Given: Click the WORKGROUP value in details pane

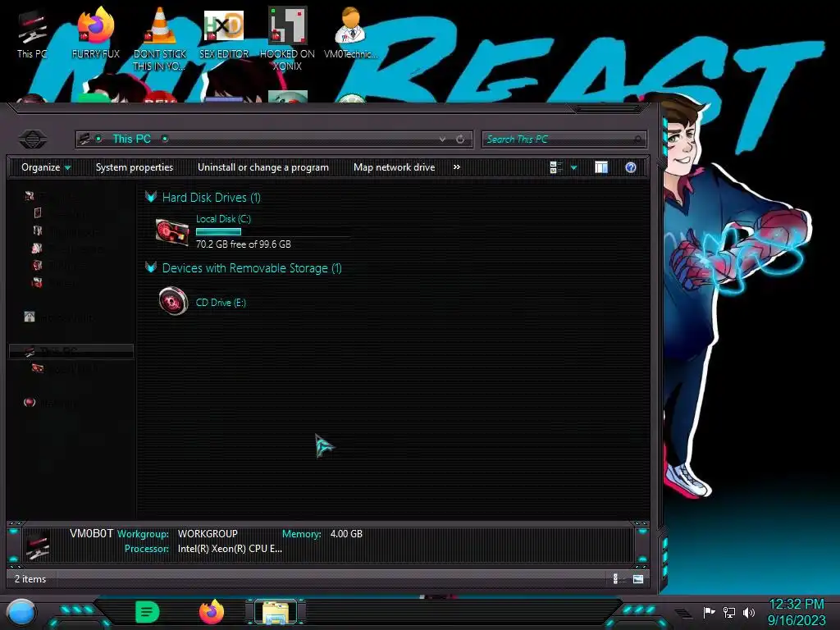Looking at the screenshot, I should (x=208, y=534).
